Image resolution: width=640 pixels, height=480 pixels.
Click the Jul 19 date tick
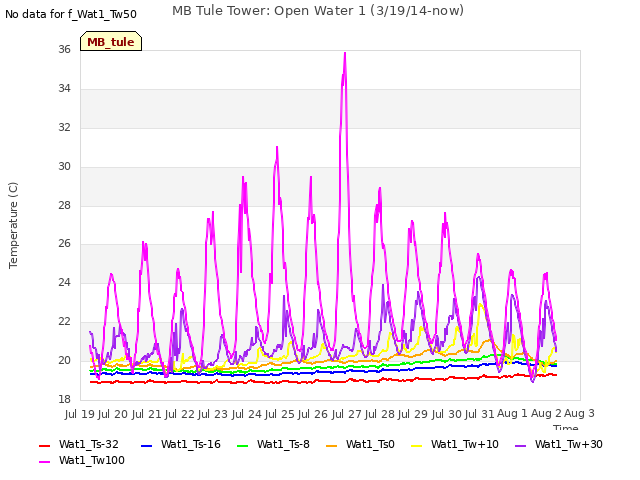click(80, 414)
